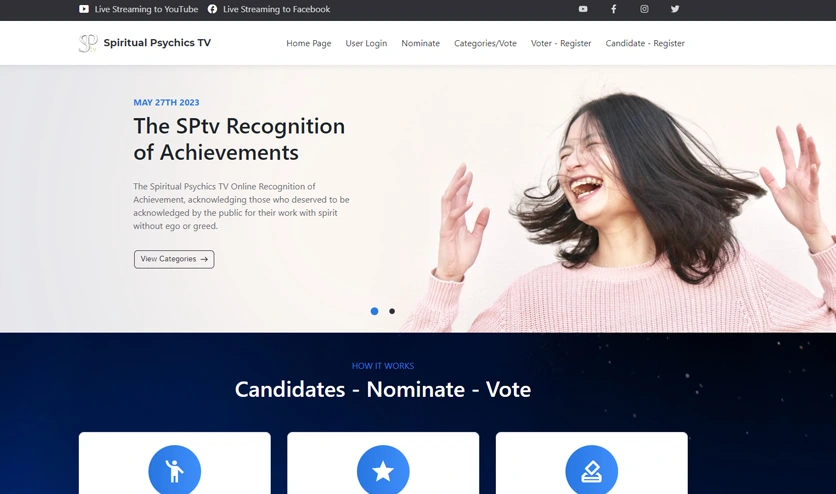The height and width of the screenshot is (494, 836).
Task: Open Categories/Vote in navigation
Action: 485,43
